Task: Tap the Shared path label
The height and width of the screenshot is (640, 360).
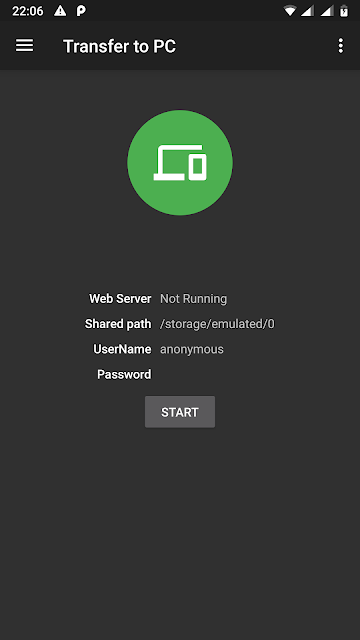Action: pos(118,324)
